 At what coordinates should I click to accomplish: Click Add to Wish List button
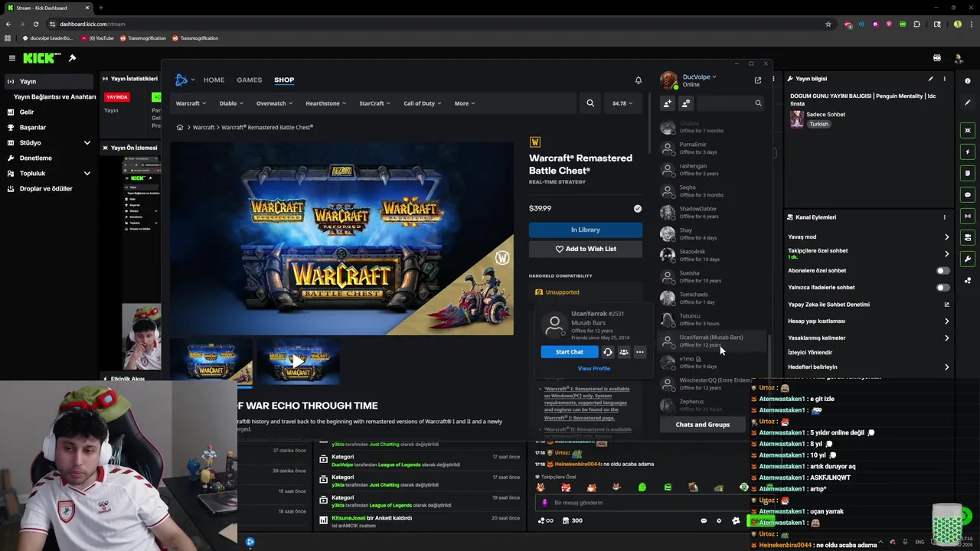coord(585,249)
